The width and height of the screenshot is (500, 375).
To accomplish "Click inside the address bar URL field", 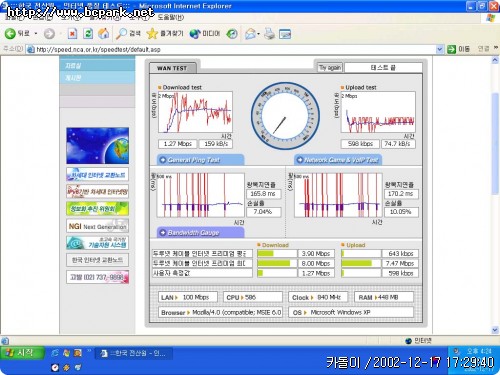I will (x=231, y=49).
